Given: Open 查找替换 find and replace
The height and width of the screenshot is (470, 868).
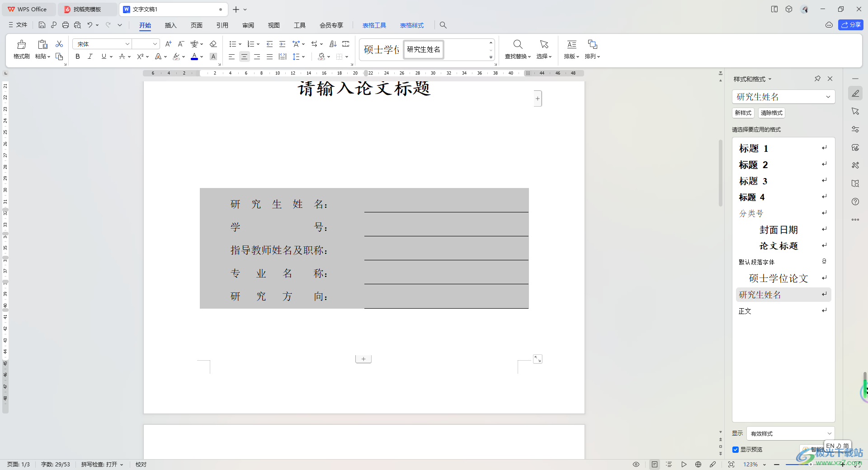Looking at the screenshot, I should (518, 49).
